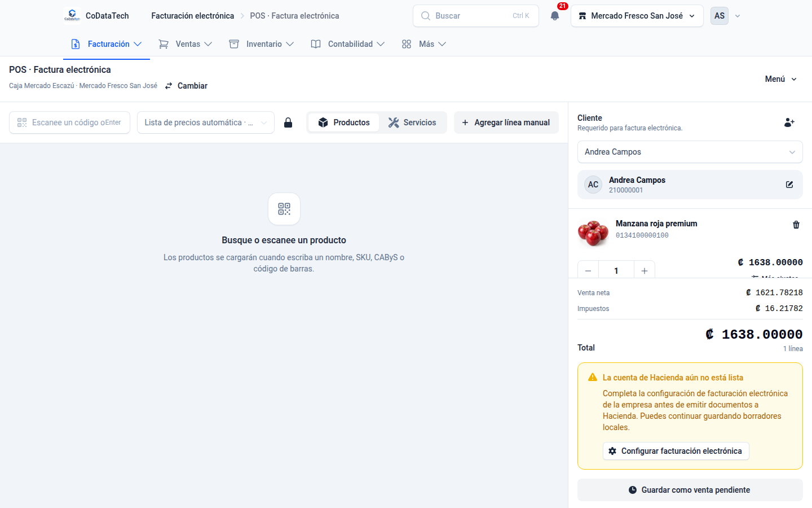Click the AS user avatar
Viewport: 812px width, 508px height.
coord(720,16)
